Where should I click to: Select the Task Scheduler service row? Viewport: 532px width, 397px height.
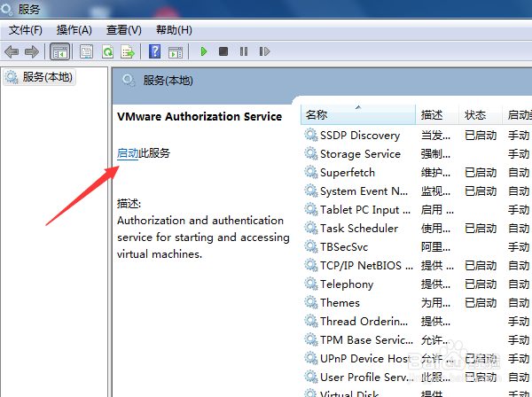point(416,228)
